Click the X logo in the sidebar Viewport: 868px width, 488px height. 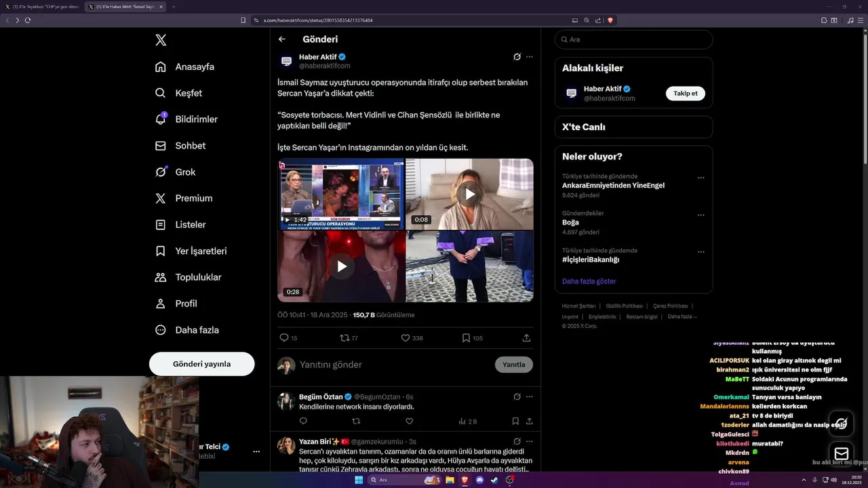tap(161, 40)
